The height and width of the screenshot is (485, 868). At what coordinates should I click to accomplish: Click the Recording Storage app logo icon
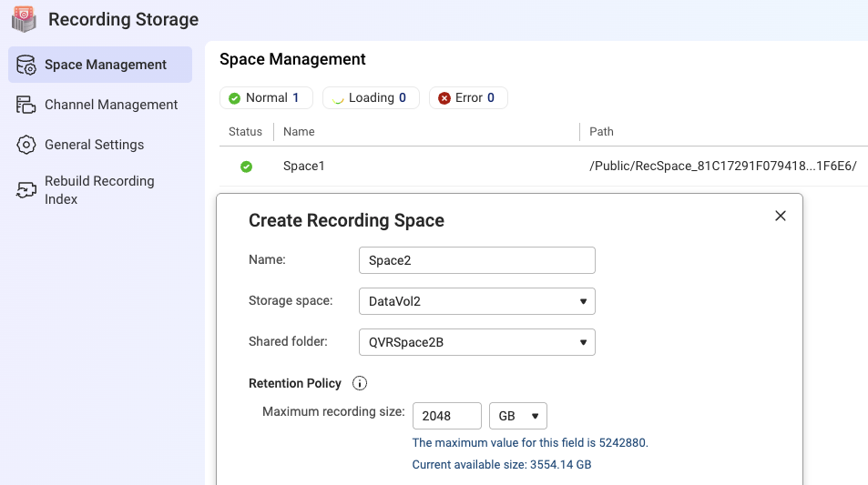click(x=24, y=18)
